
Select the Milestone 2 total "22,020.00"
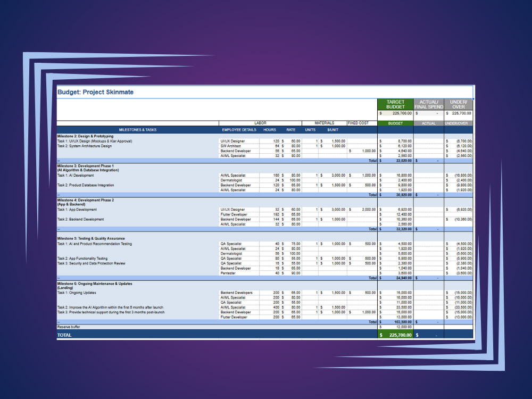404,161
